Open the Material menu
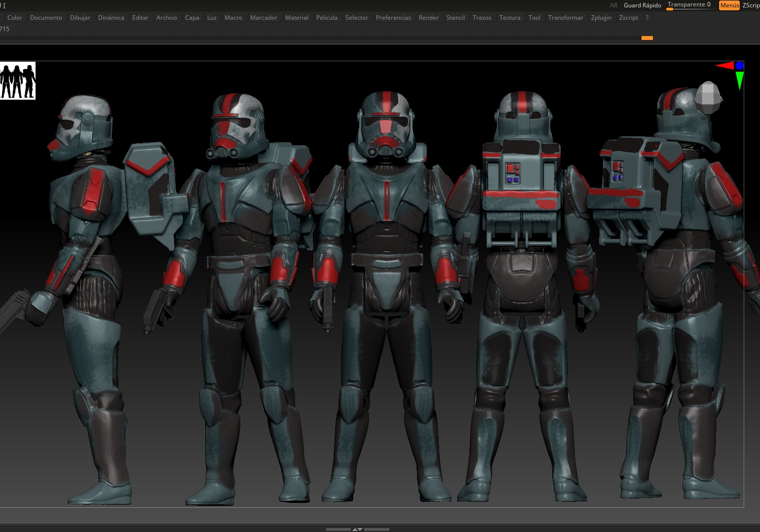Image resolution: width=760 pixels, height=532 pixels. (x=297, y=18)
